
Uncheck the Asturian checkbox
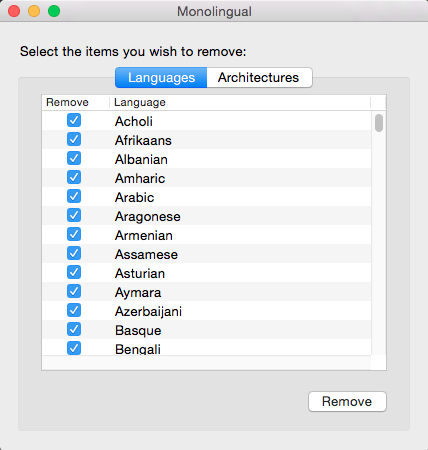click(74, 272)
